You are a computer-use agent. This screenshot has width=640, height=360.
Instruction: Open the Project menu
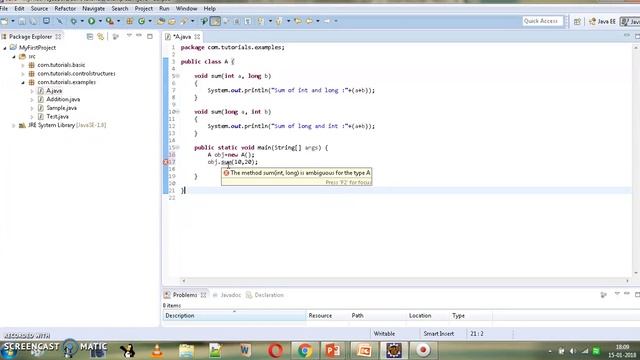point(144,8)
